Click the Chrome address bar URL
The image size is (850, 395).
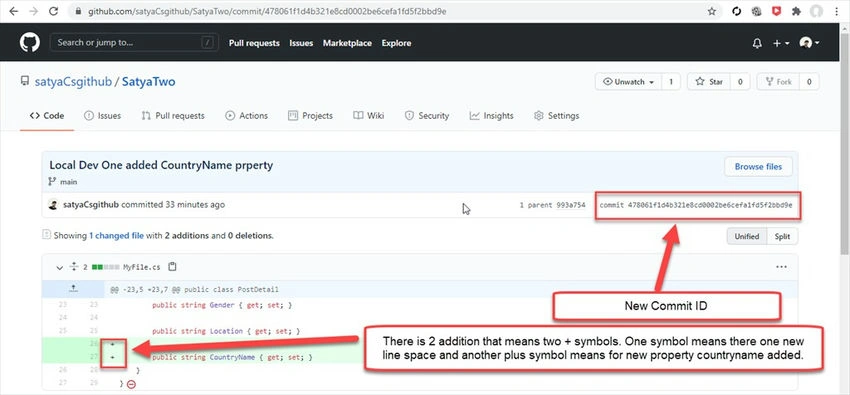coord(267,11)
